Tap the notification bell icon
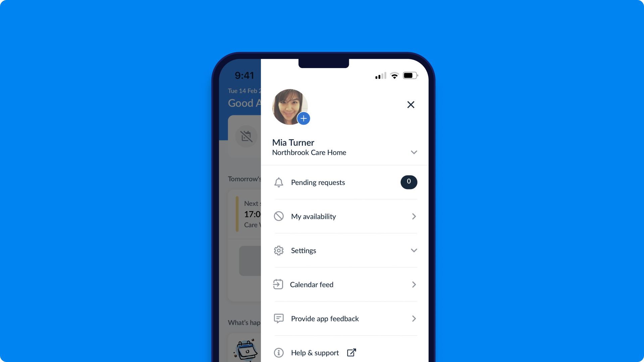 tap(278, 182)
